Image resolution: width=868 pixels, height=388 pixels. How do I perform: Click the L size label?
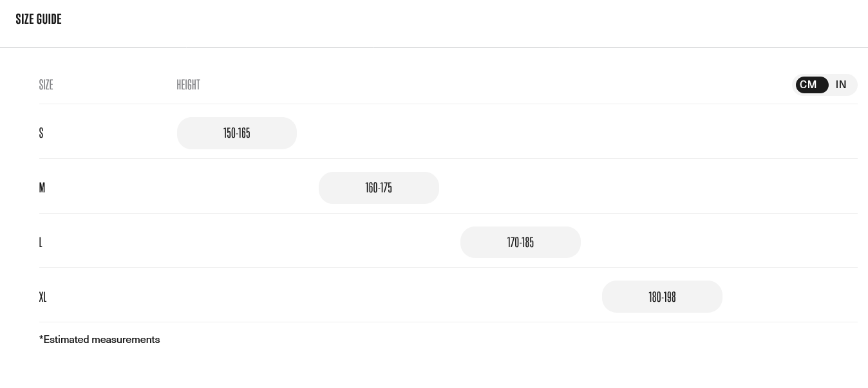tap(41, 243)
